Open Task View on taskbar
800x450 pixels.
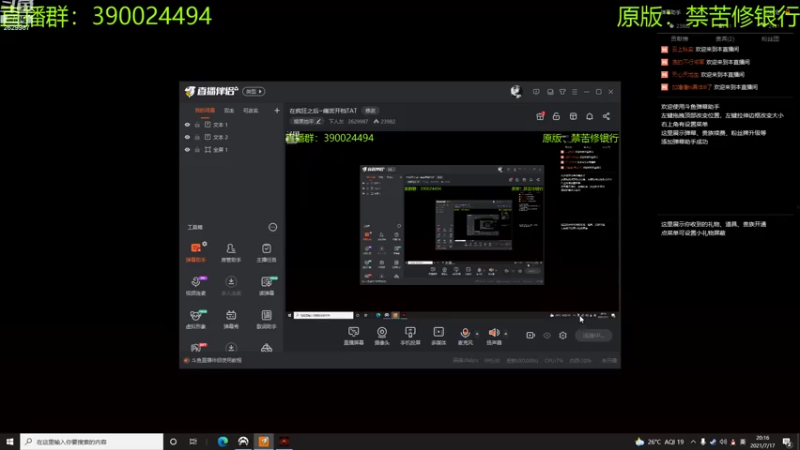point(193,441)
